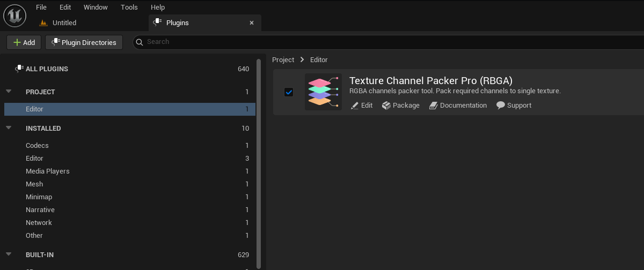
Task: Open the plugin Support link
Action: click(x=514, y=106)
